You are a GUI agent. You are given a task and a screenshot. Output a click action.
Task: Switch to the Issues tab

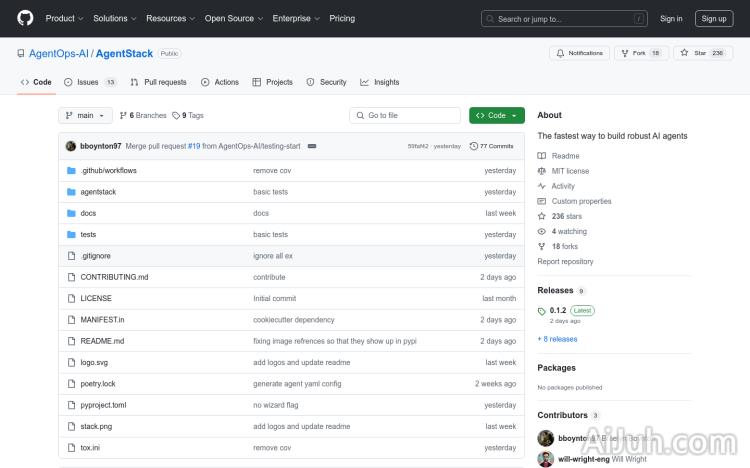click(90, 82)
